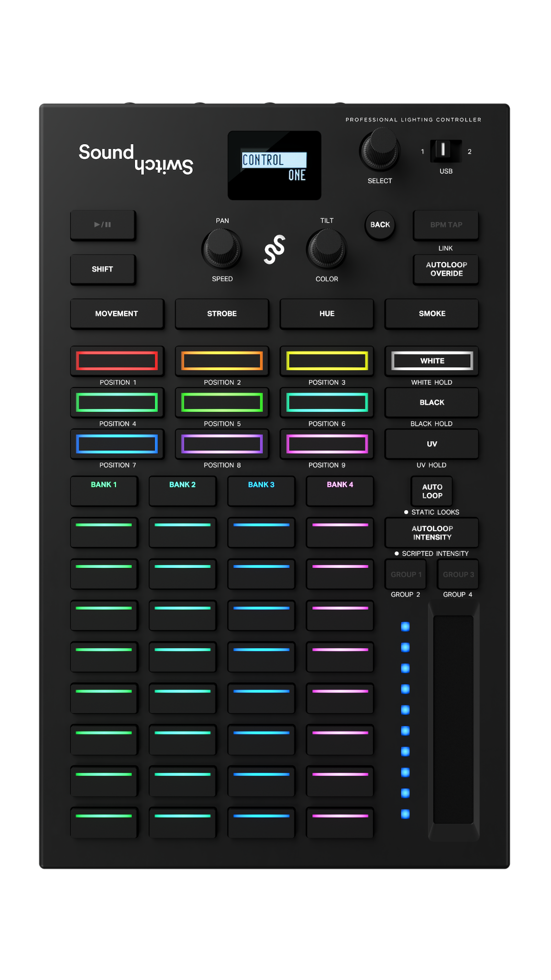
Task: Hold the SHIFT button
Action: pyautogui.click(x=103, y=269)
